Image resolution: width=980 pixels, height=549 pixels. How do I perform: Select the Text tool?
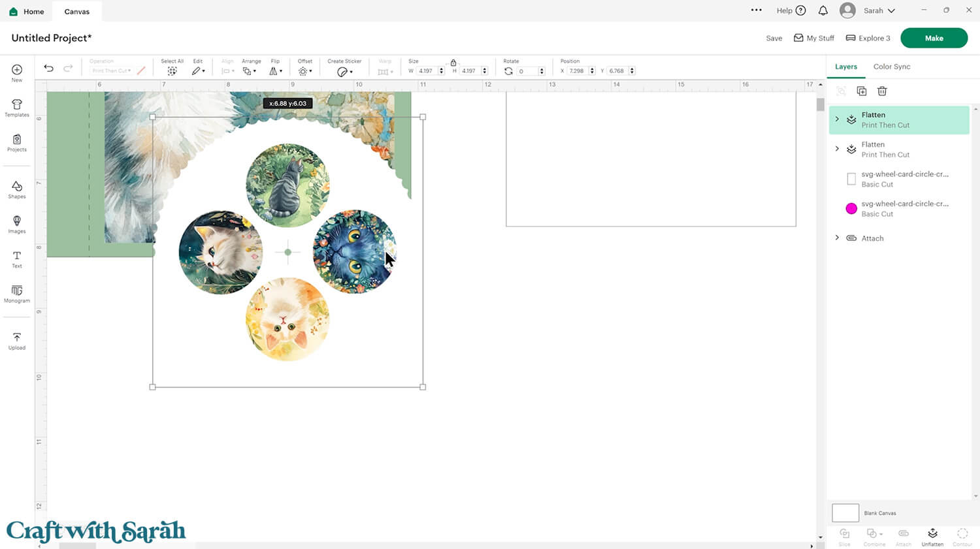[17, 259]
